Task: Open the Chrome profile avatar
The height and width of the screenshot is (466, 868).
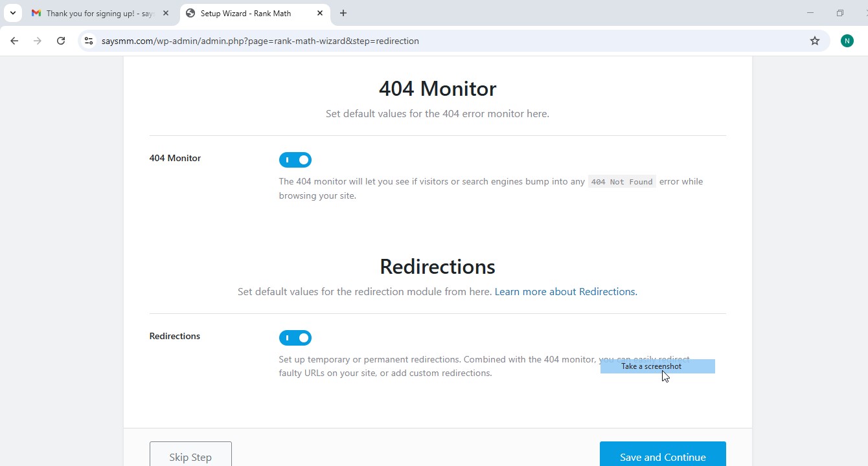Action: [847, 41]
